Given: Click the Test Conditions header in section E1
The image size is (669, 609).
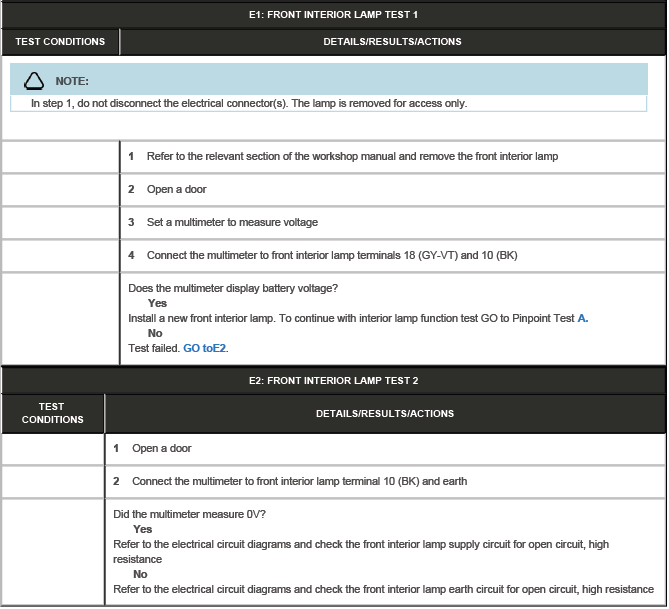Looking at the screenshot, I should coord(59,42).
